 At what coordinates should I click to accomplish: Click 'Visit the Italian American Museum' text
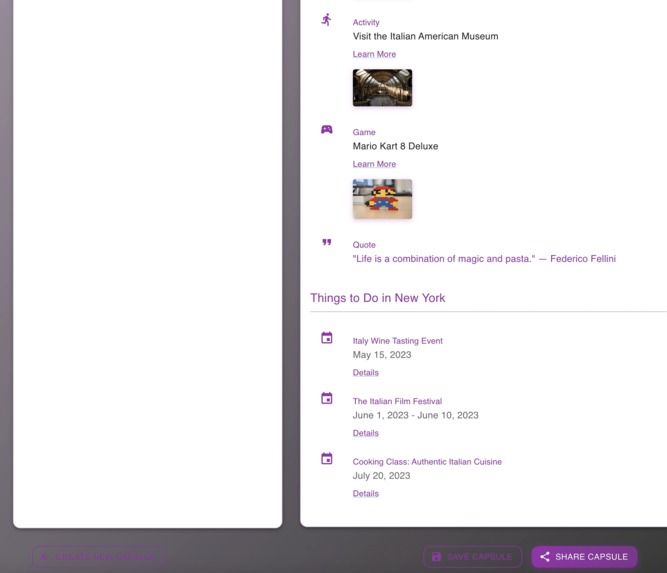point(425,36)
